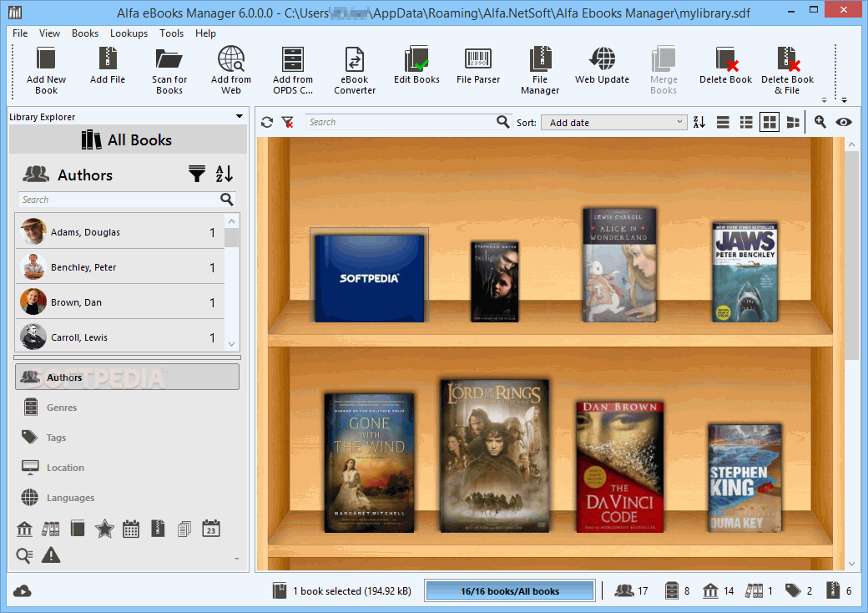Select All Books in Library Explorer
Image resolution: width=868 pixels, height=613 pixels.
pos(128,139)
